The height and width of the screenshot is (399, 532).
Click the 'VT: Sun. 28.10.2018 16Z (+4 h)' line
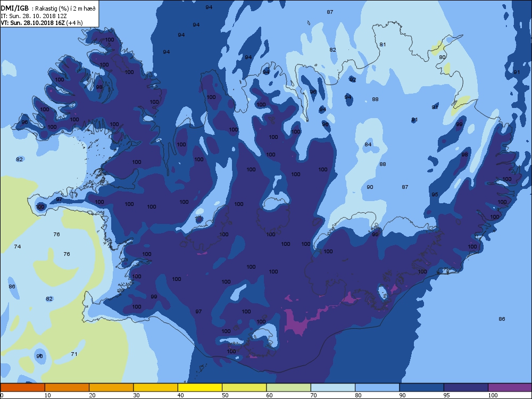pos(41,23)
